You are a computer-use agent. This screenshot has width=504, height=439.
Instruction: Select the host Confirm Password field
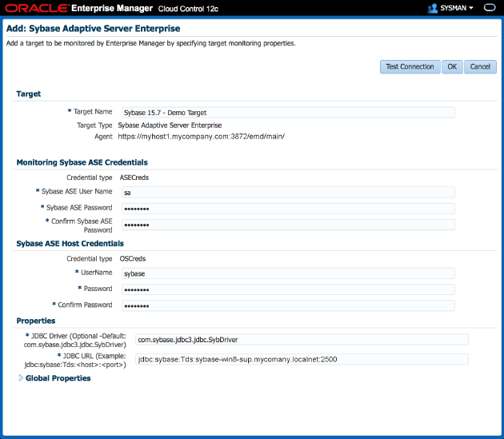point(288,305)
